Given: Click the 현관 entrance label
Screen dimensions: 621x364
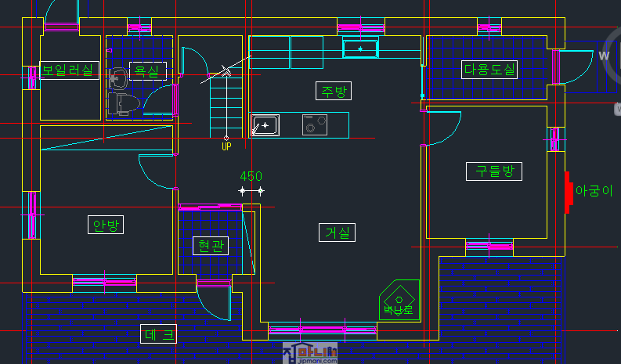Looking at the screenshot, I should (210, 246).
